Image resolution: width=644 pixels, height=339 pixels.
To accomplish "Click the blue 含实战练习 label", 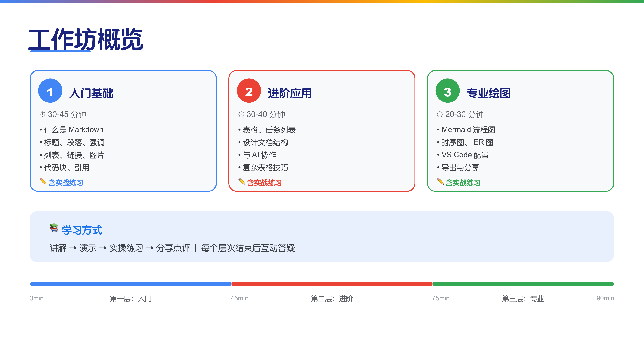I will (65, 183).
